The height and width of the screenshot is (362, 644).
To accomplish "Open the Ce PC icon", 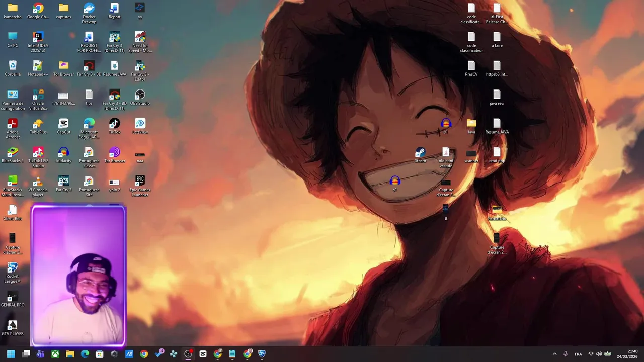I will 13,40.
